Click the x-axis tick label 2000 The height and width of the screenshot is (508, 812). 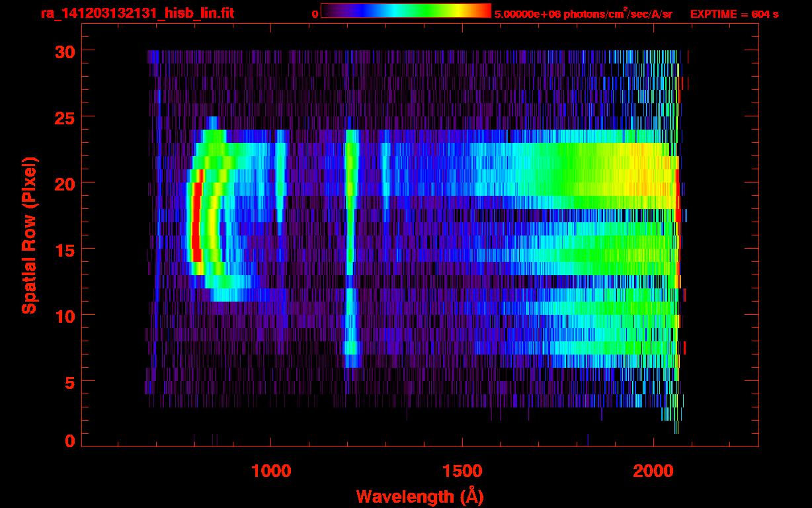click(653, 471)
